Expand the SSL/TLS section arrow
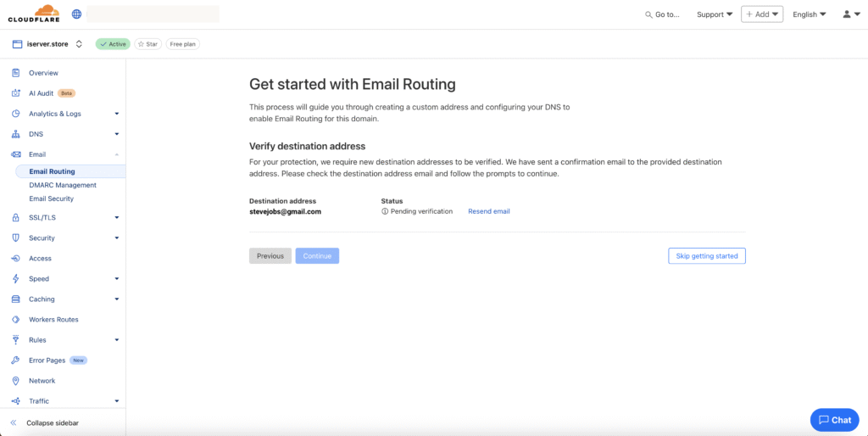Screen dimensions: 868x436 [x=117, y=218]
